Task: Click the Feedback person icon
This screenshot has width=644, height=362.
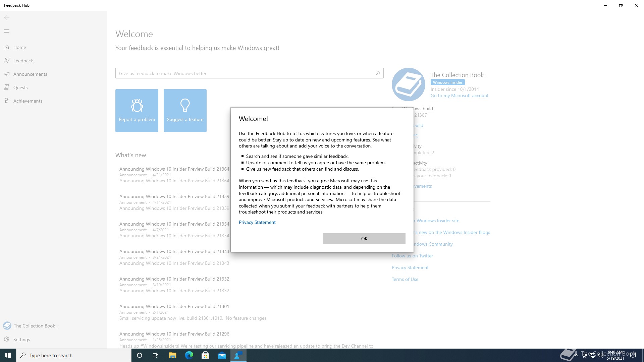Action: pyautogui.click(x=7, y=61)
